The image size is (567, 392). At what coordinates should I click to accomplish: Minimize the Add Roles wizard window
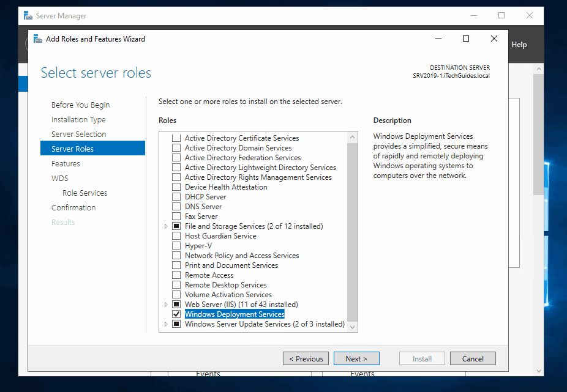click(437, 39)
